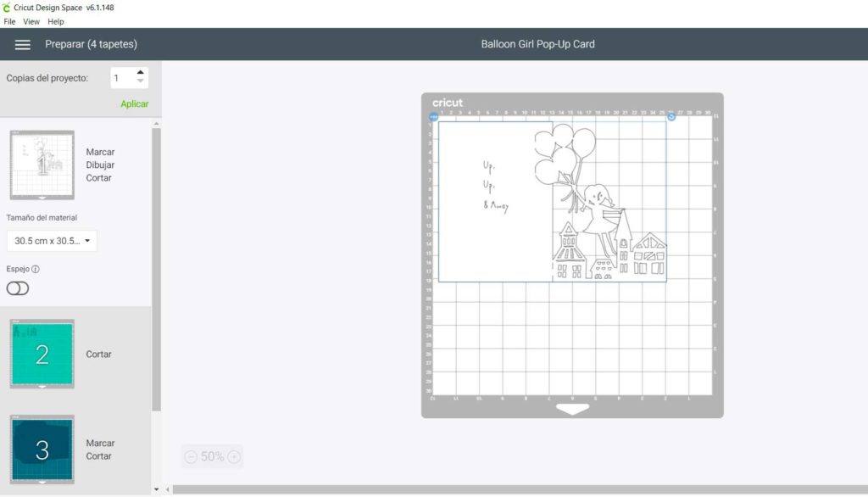Open the View menu
868x497 pixels.
[x=31, y=21]
